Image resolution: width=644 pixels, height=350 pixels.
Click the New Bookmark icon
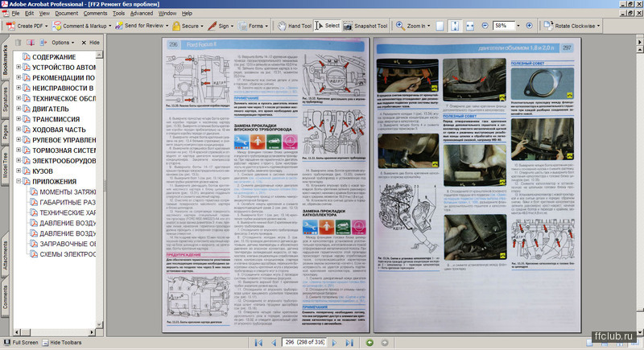pos(31,43)
